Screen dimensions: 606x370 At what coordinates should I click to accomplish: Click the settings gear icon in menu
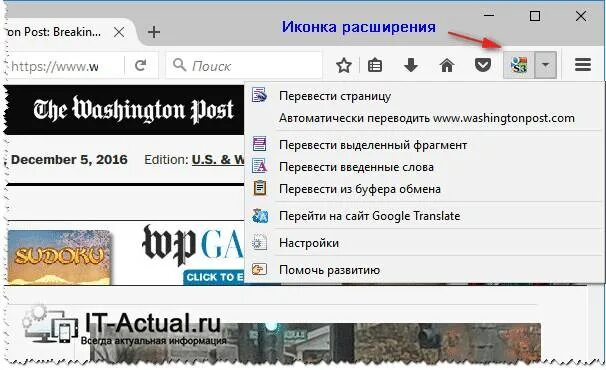pos(259,242)
